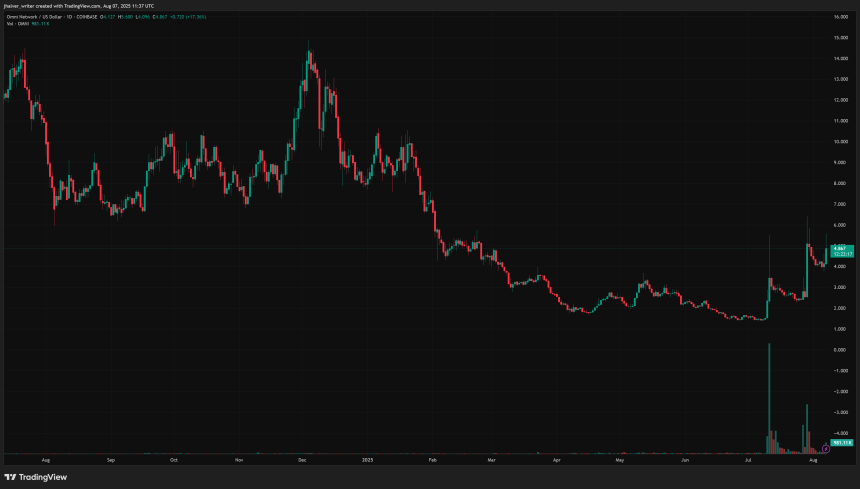This screenshot has width=860, height=489.
Task: Click the Sep label on time axis
Action: click(x=110, y=460)
